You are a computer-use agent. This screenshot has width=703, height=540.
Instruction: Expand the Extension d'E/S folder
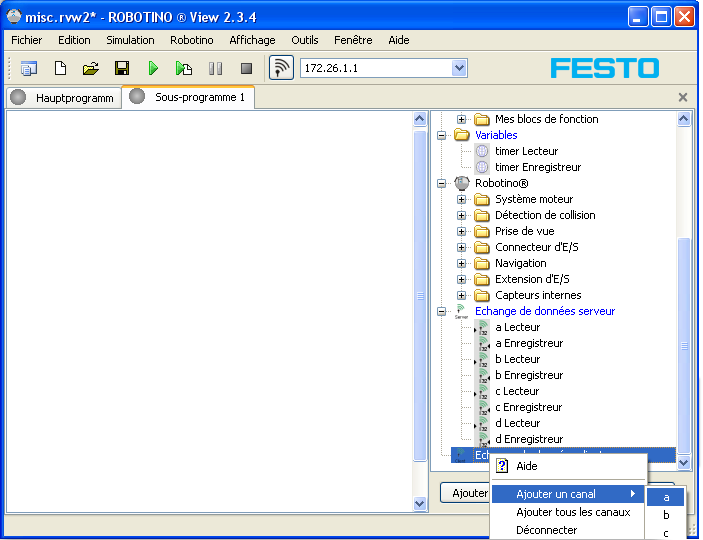click(461, 279)
